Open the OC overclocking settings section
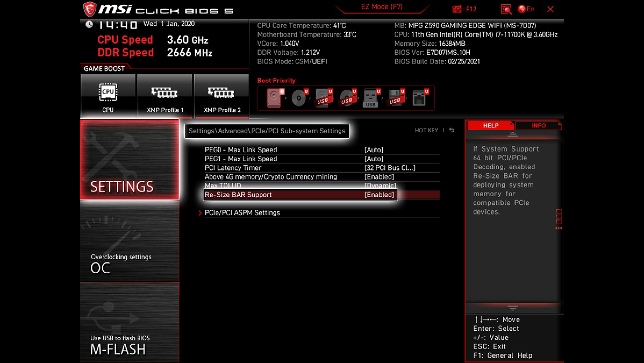The height and width of the screenshot is (363, 644). [x=130, y=241]
